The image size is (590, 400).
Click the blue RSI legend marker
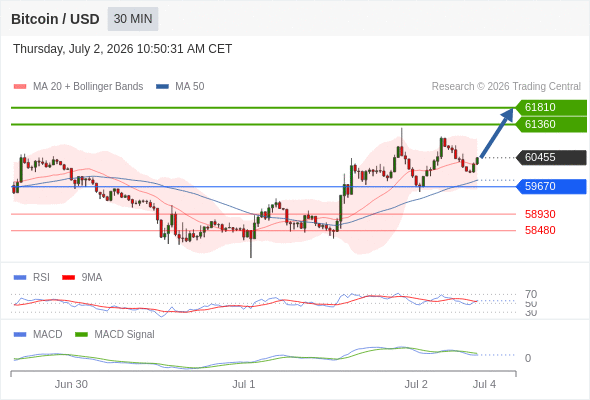coord(20,278)
